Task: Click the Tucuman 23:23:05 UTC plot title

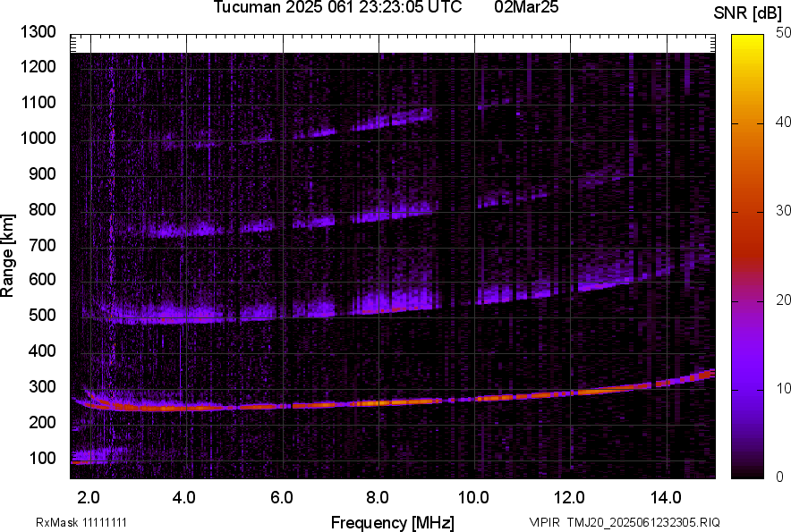Action: pos(337,8)
